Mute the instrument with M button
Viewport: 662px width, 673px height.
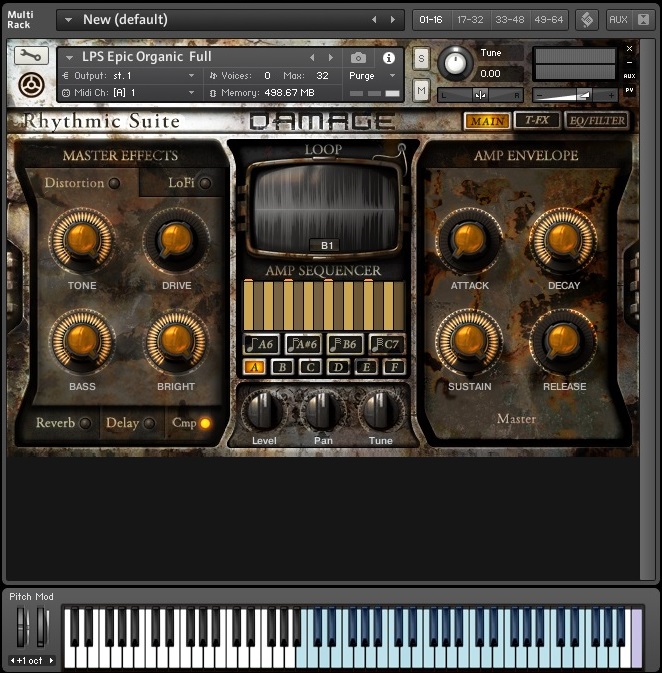pos(421,91)
